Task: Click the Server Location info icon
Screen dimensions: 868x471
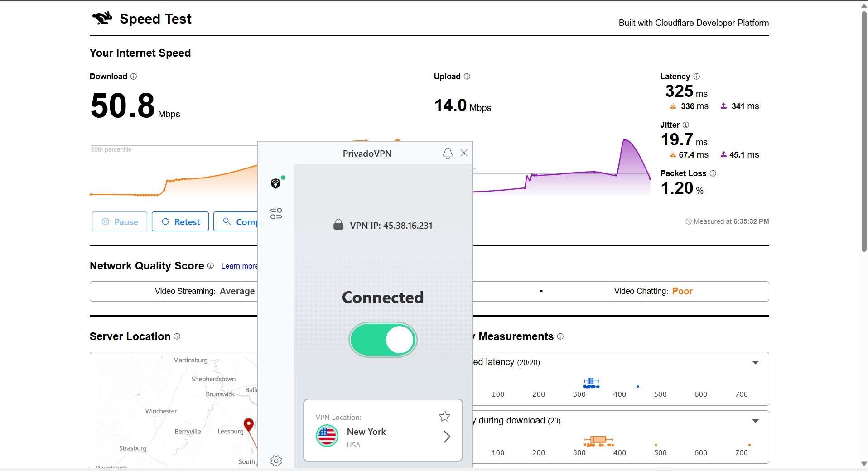Action: [x=177, y=336]
